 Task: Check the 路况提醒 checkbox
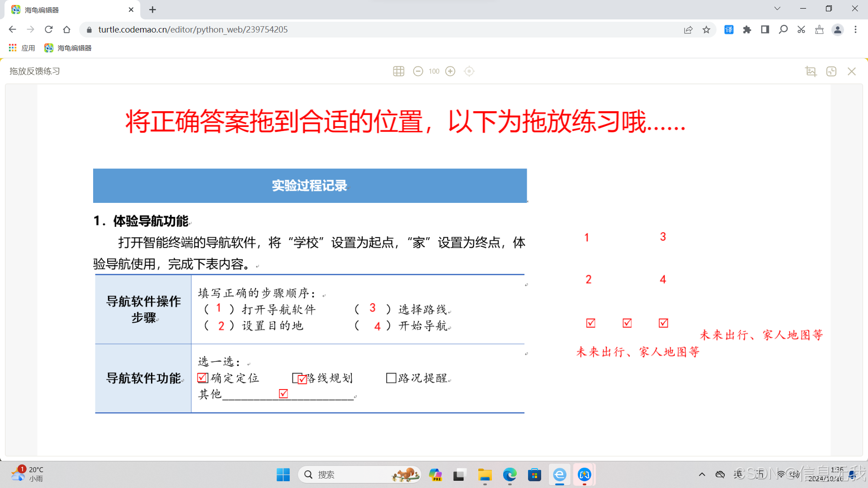(x=391, y=378)
